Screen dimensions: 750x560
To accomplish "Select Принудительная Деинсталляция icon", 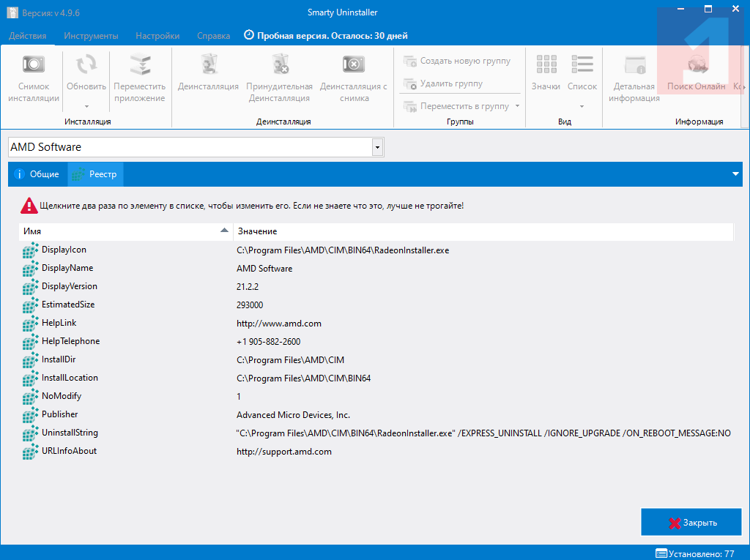I will click(279, 66).
